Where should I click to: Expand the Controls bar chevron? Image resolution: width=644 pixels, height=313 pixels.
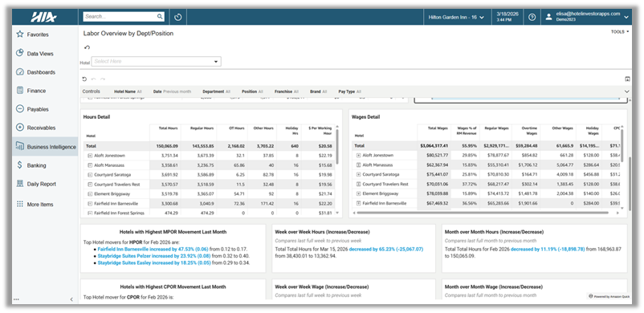[x=627, y=91]
